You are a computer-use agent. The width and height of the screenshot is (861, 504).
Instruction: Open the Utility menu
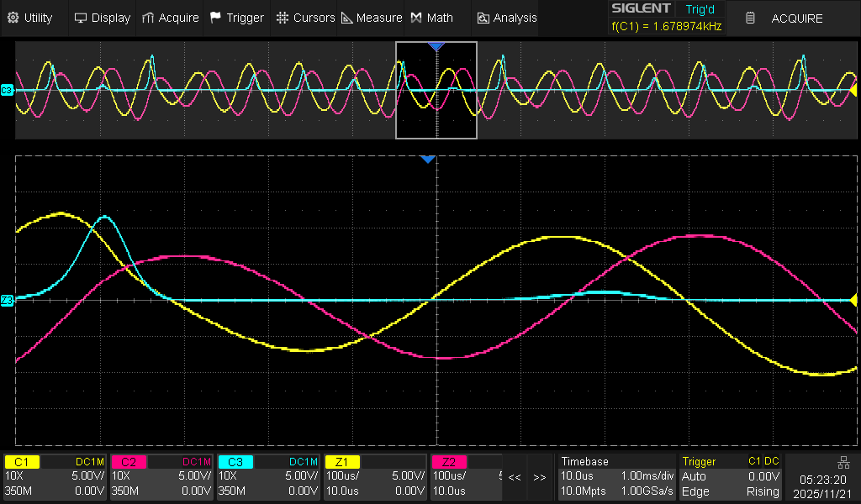(x=30, y=18)
